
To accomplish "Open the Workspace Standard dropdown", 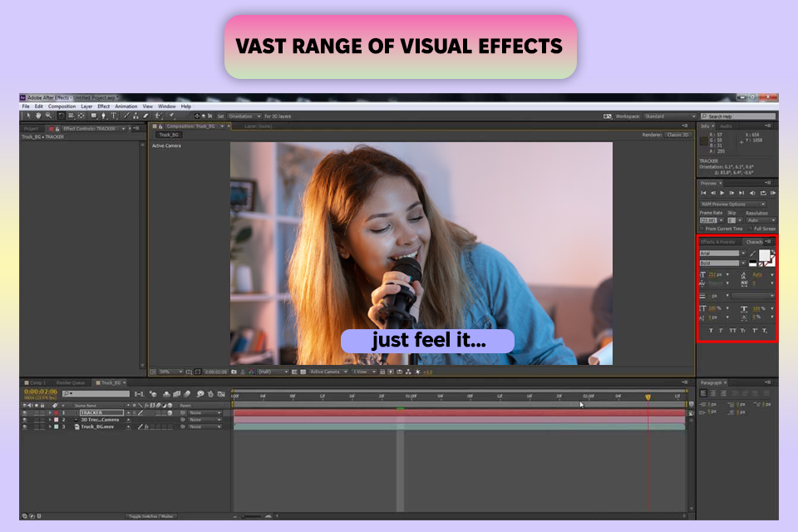I will [670, 116].
